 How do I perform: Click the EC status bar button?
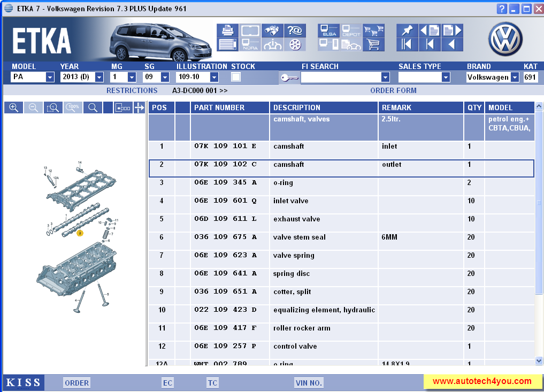(x=168, y=383)
